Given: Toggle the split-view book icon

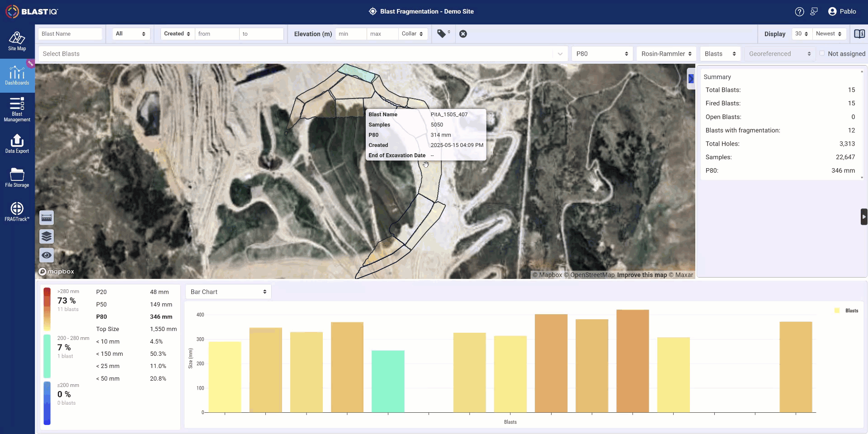Looking at the screenshot, I should coord(859,34).
